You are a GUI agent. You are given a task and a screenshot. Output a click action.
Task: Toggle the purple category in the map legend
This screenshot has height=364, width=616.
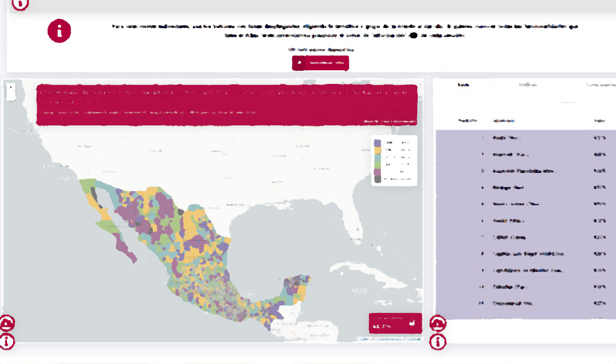377,143
